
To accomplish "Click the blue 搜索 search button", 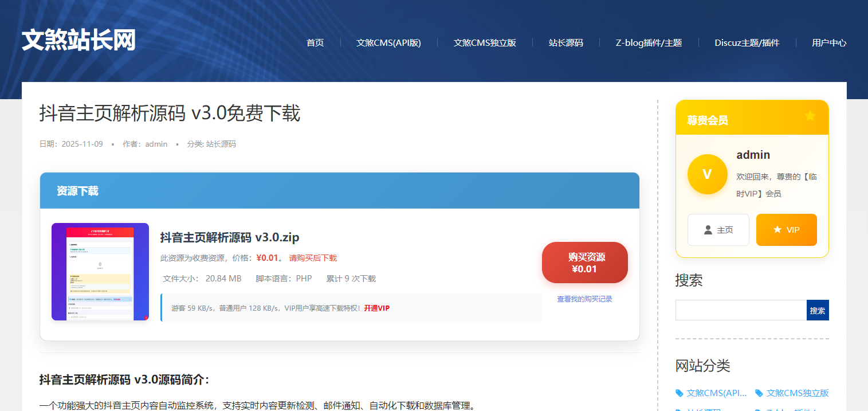I will (818, 310).
